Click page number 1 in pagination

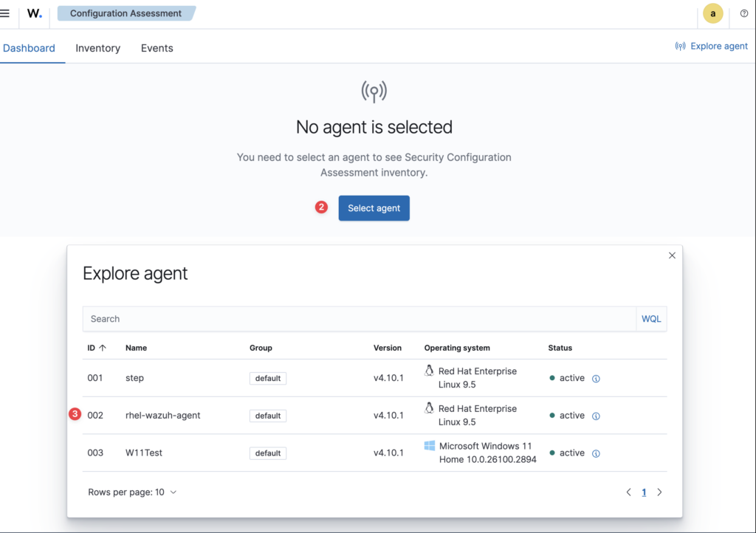click(x=644, y=492)
